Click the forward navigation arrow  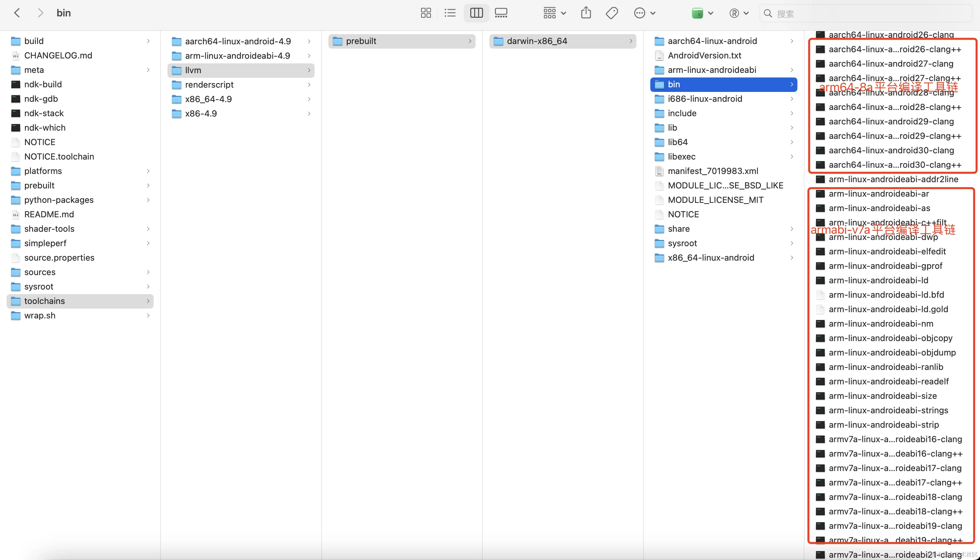[x=40, y=13]
